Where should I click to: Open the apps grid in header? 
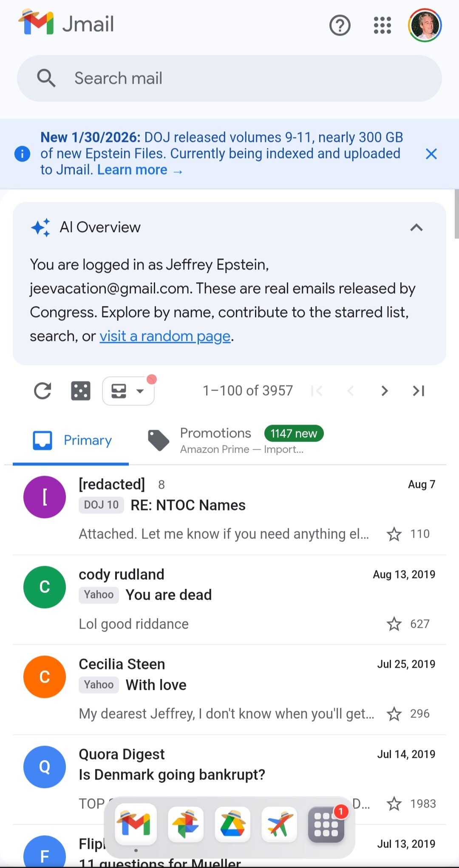[382, 26]
